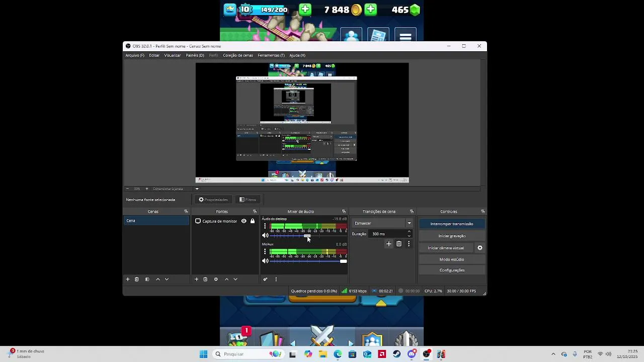Move the source down in Fontes
Viewport: 644px width, 362px height.
[x=235, y=279]
